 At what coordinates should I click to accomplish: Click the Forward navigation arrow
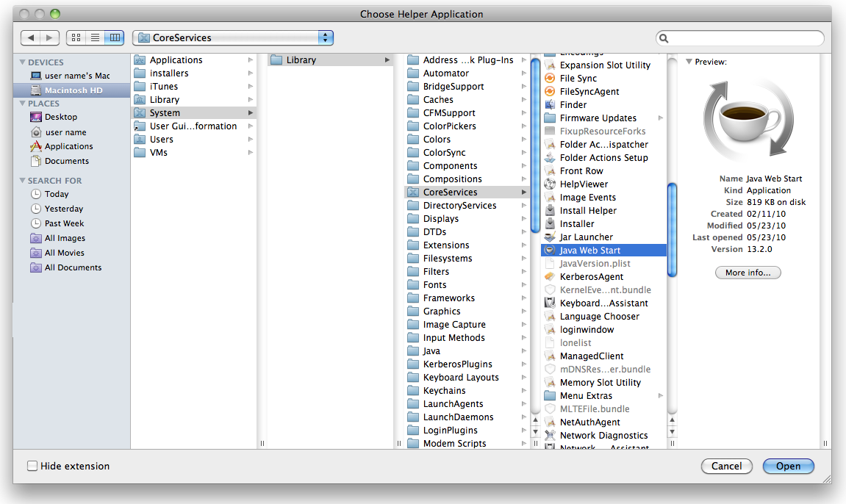click(50, 37)
